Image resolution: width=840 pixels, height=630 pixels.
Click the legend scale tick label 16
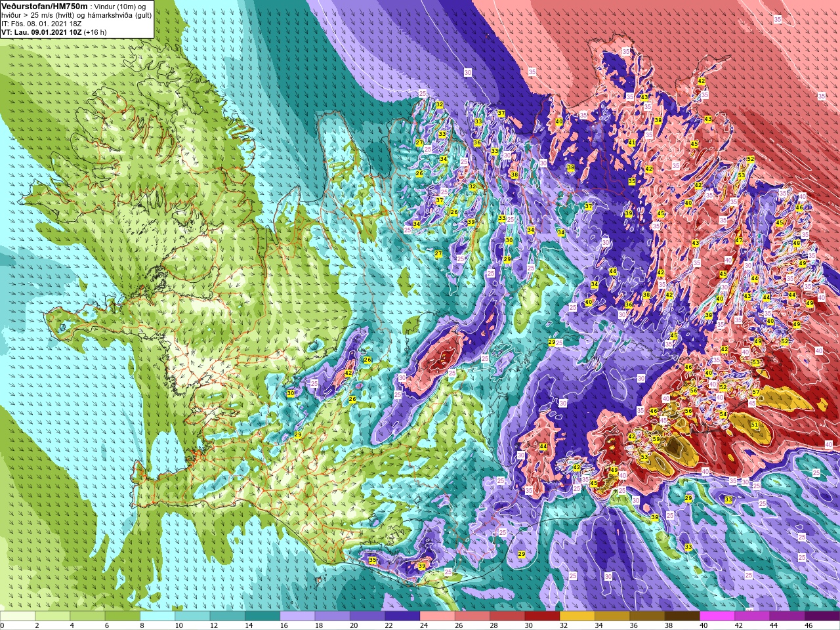(x=283, y=625)
